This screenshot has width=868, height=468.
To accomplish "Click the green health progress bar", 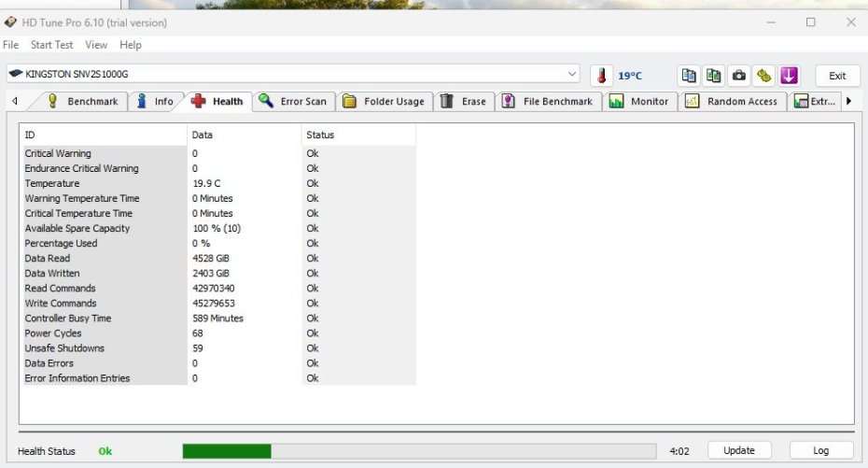I will pyautogui.click(x=419, y=451).
